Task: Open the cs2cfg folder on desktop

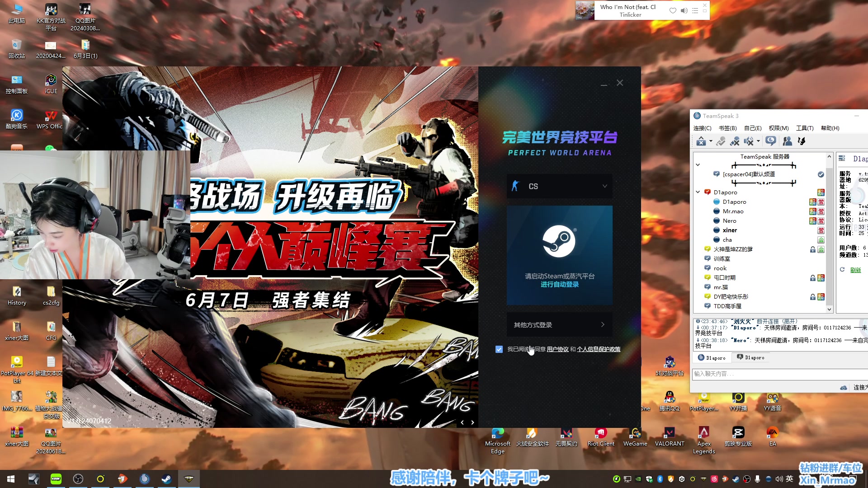Action: click(x=51, y=296)
